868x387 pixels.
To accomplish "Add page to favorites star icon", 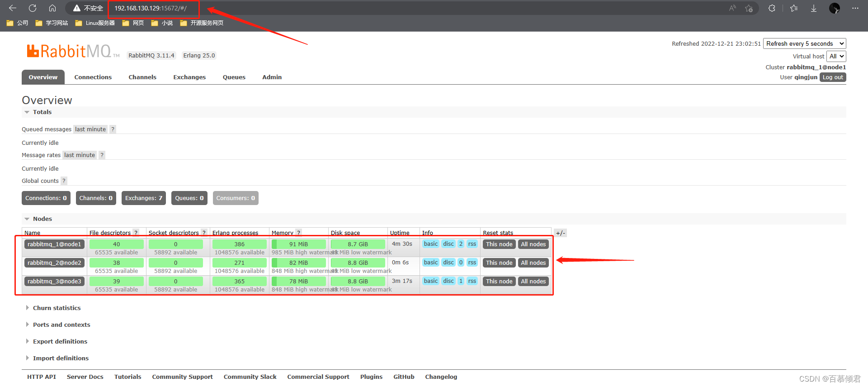I will pyautogui.click(x=749, y=8).
